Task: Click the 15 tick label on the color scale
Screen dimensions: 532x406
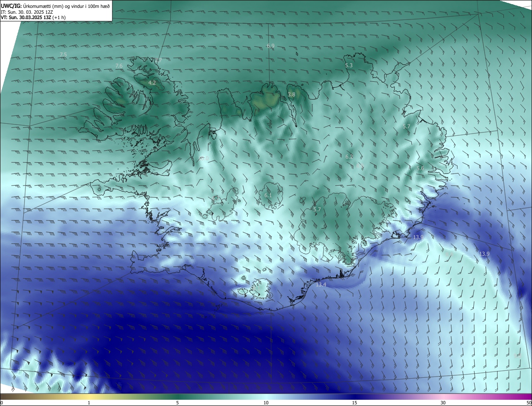Action: coord(355,403)
